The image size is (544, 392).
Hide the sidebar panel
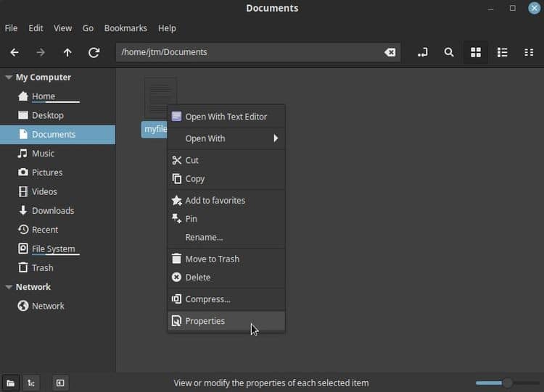pos(60,383)
